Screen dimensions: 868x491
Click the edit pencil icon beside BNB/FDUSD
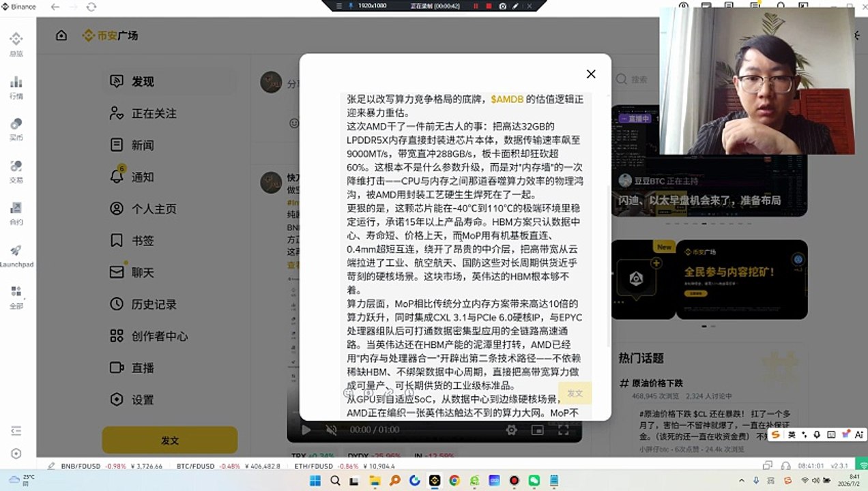click(x=51, y=466)
